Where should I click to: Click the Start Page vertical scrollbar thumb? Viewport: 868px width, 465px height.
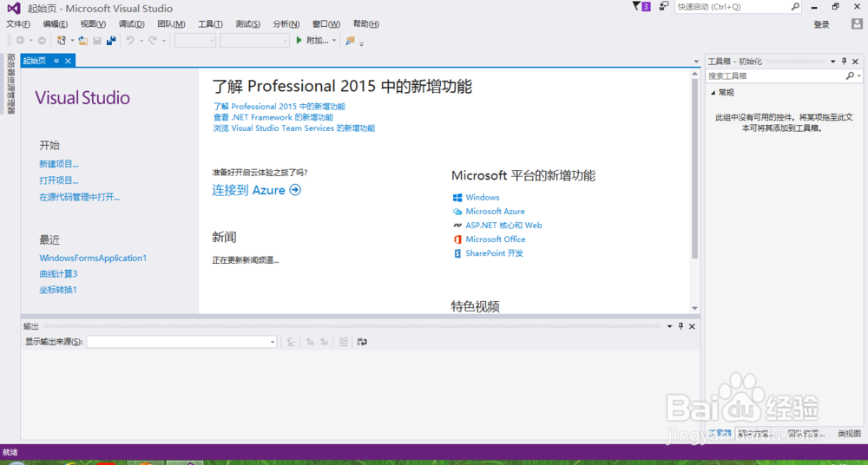694,169
